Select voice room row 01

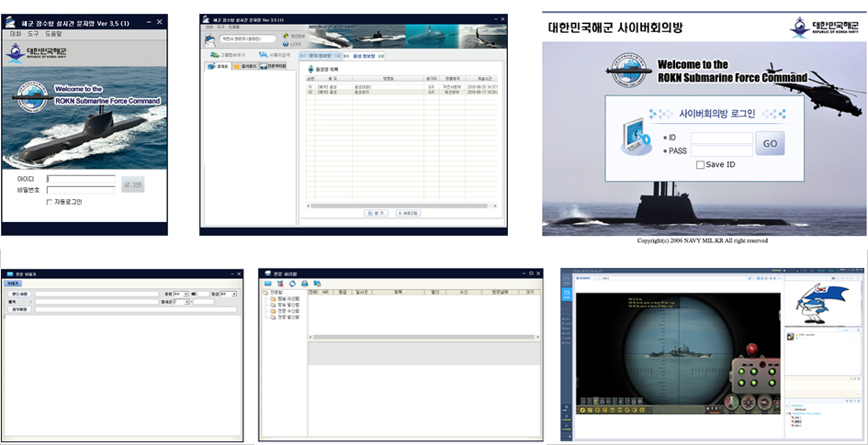(x=402, y=87)
